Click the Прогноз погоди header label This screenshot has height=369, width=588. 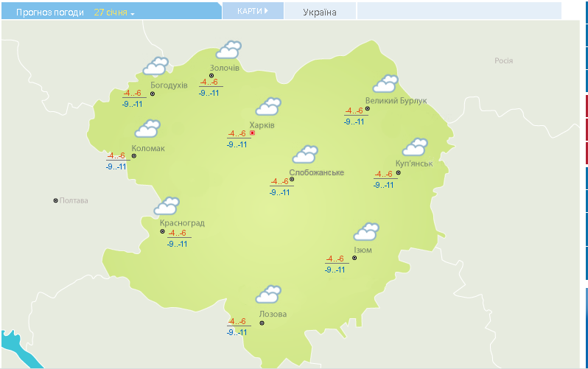coord(50,13)
